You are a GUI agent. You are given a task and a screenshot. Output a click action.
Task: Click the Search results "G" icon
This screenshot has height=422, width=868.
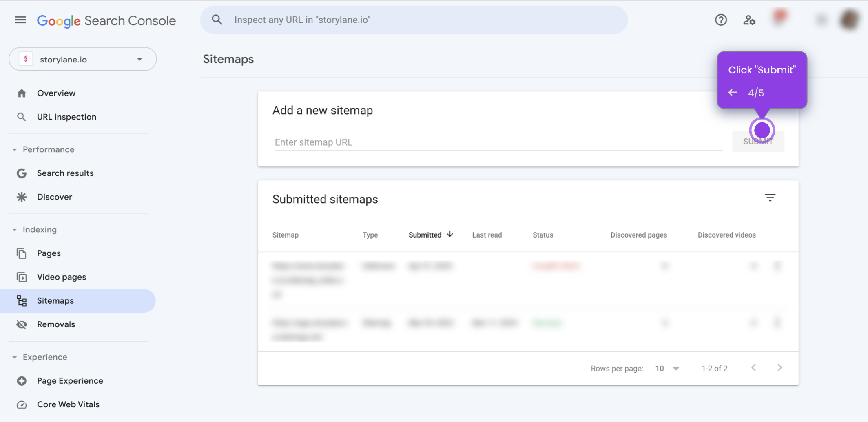(21, 173)
